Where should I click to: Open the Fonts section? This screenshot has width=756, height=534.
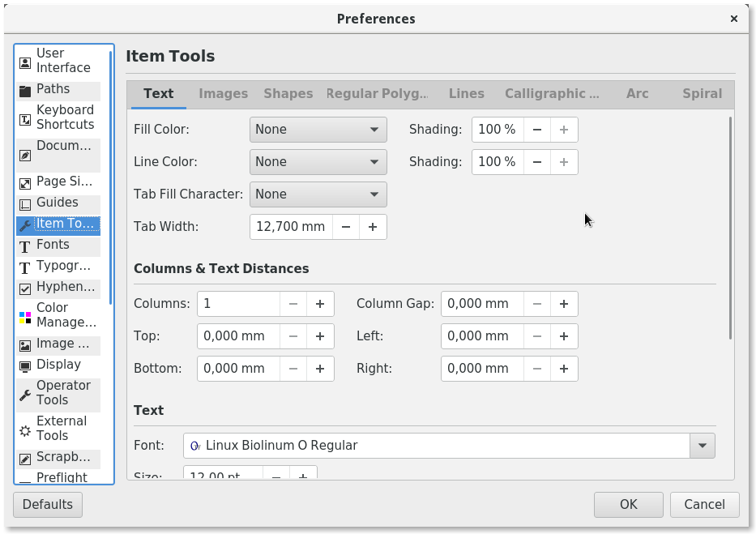[53, 245]
